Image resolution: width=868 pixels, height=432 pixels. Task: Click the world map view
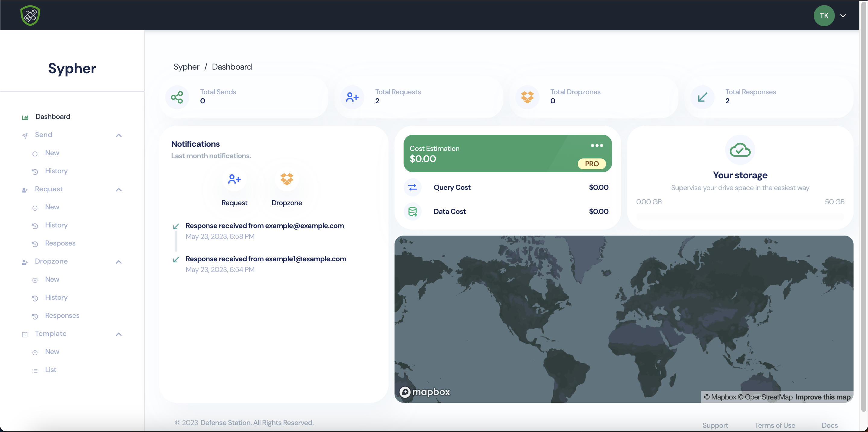click(x=624, y=319)
